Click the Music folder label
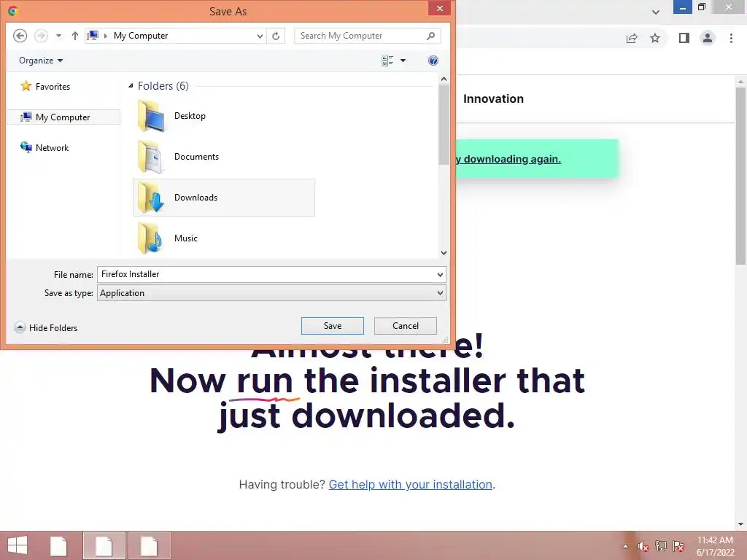This screenshot has width=747, height=560. point(186,238)
